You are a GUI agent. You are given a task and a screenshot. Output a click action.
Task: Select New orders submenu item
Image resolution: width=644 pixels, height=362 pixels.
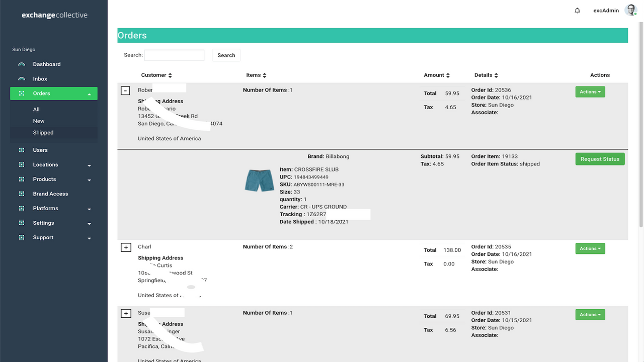[x=39, y=121]
